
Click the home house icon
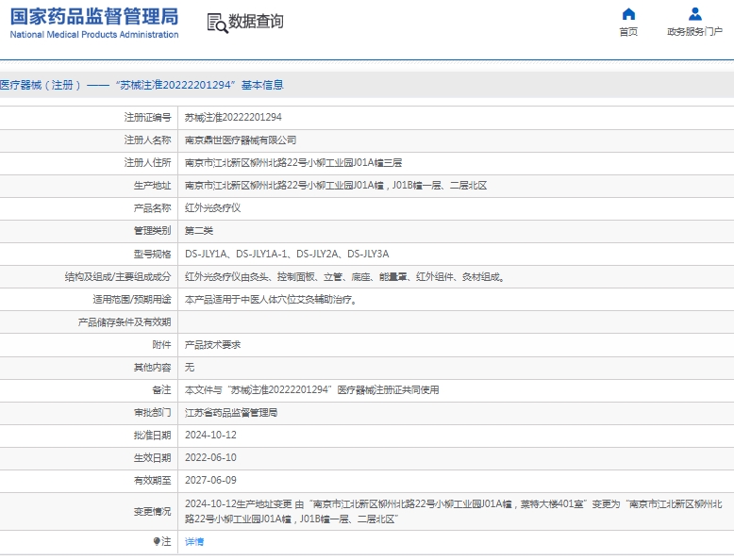(628, 14)
